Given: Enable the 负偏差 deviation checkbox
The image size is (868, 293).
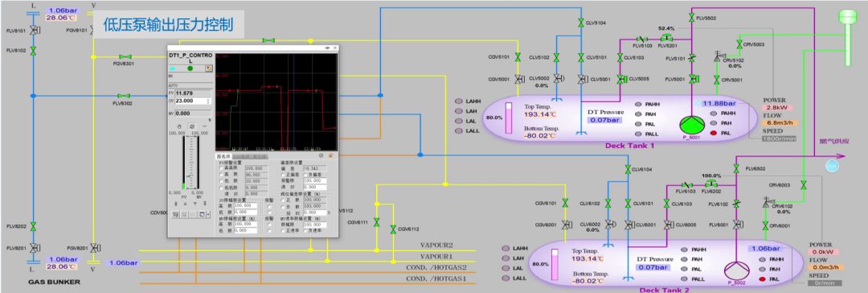Looking at the screenshot, I should click(x=305, y=174).
